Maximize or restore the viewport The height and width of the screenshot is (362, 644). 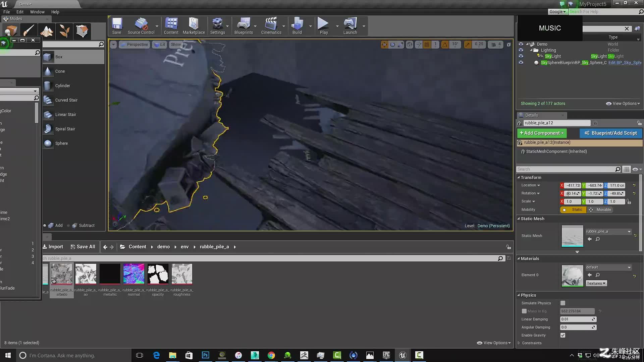tap(508, 44)
